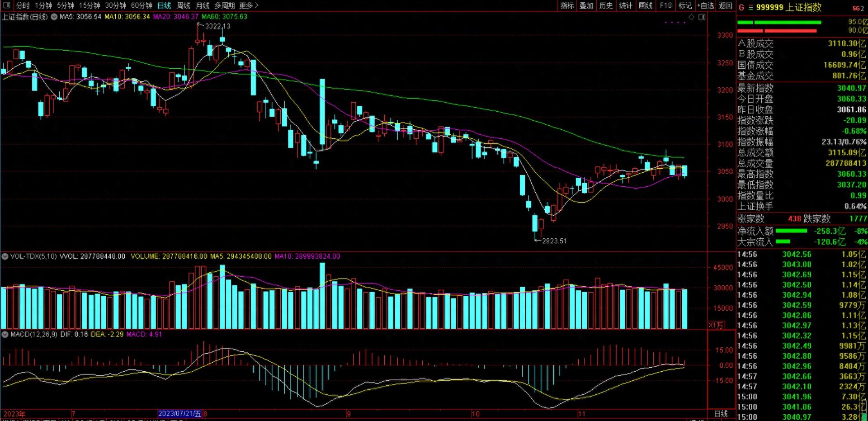Switch to the 周线 weekly tab
The width and height of the screenshot is (868, 421).
(x=184, y=5)
